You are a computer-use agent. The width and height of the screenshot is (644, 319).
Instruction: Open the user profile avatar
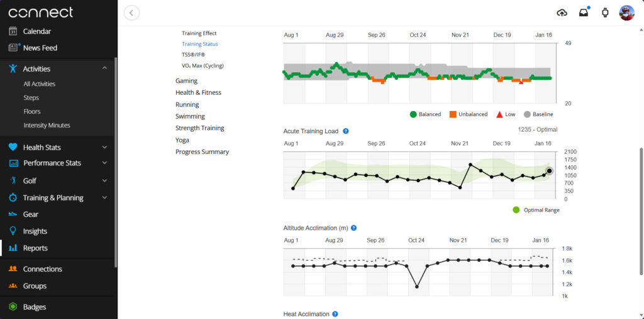click(626, 13)
